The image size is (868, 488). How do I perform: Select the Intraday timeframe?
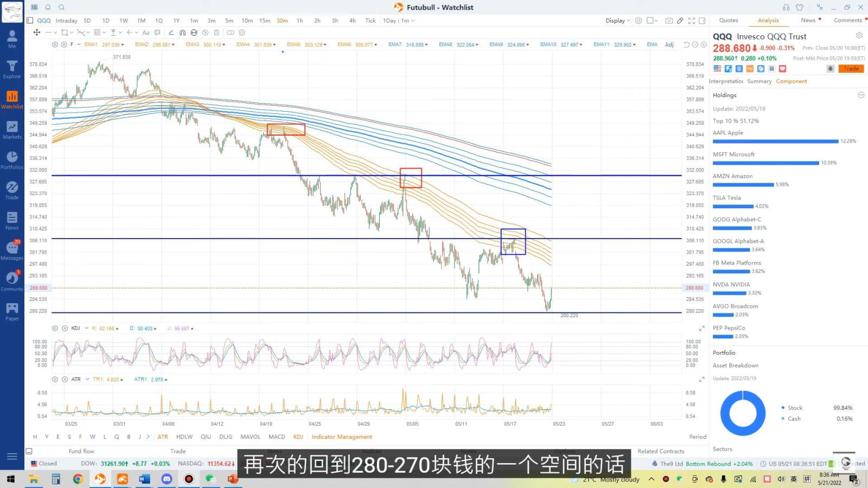(66, 21)
